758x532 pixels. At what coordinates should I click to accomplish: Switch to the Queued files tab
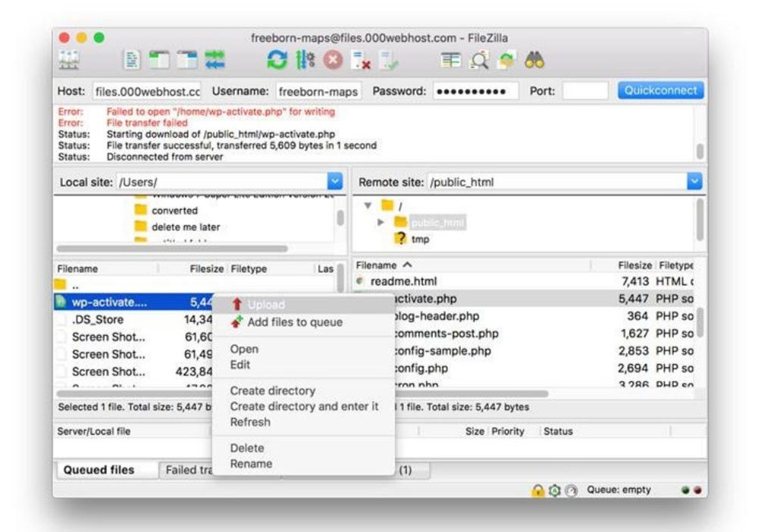point(99,470)
